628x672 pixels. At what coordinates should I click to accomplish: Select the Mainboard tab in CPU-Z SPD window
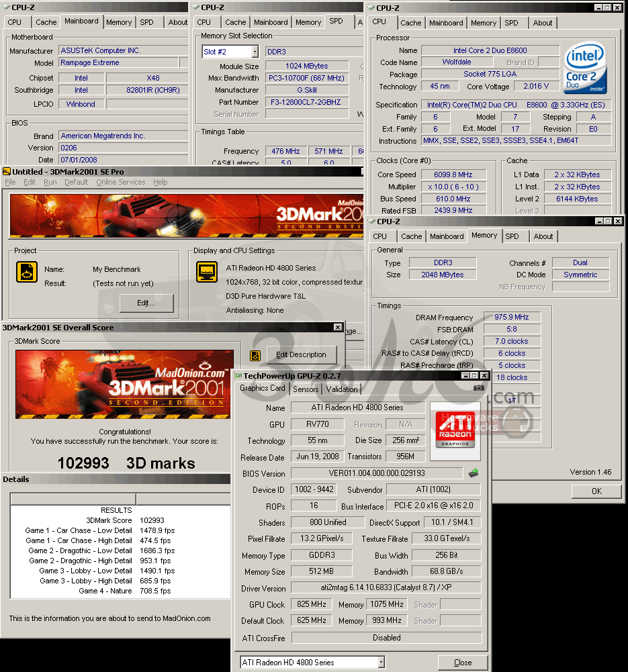pyautogui.click(x=271, y=22)
